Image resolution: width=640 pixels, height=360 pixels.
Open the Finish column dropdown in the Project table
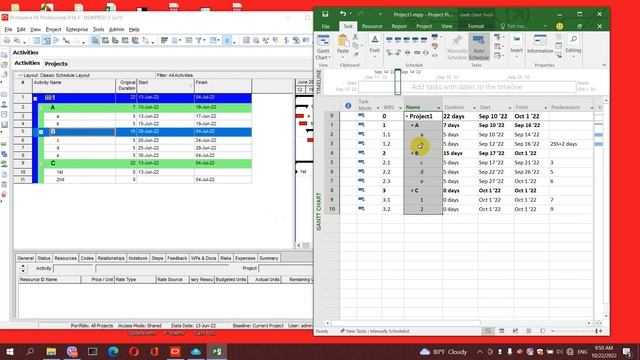[545, 108]
